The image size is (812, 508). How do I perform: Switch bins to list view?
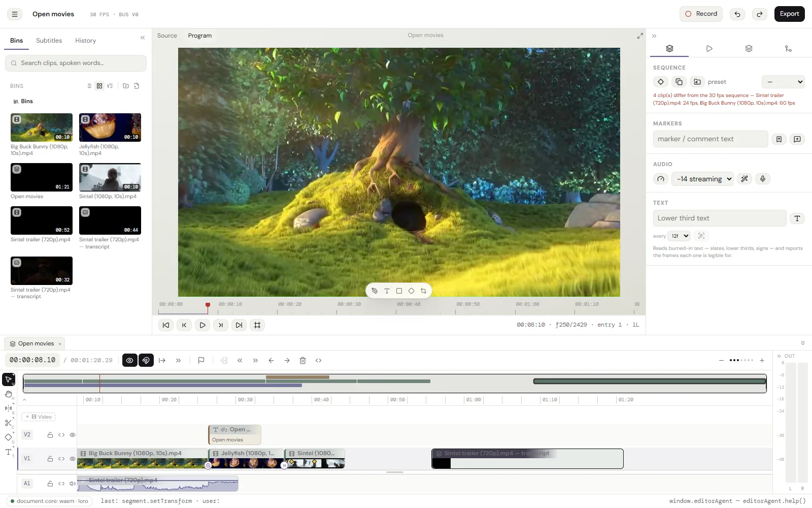point(89,86)
